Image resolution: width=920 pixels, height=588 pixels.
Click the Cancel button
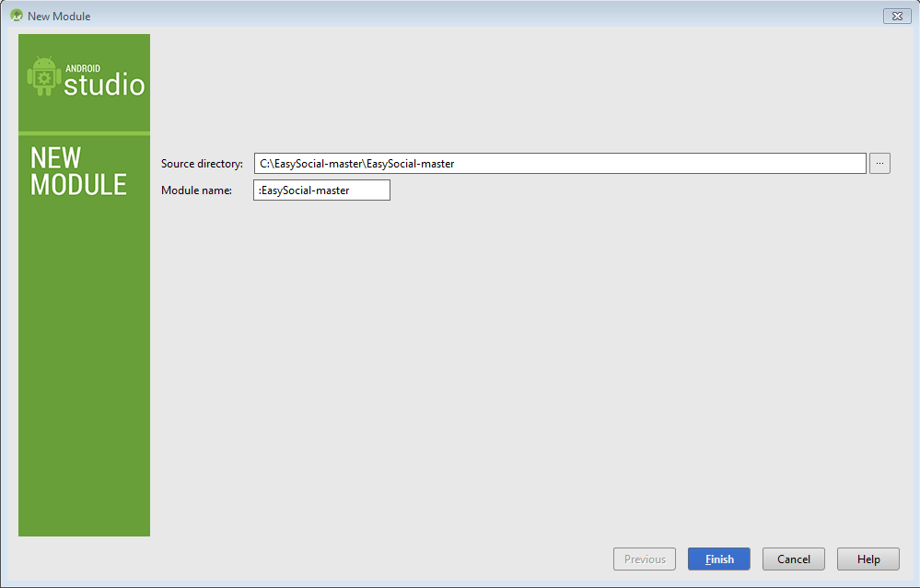tap(793, 559)
